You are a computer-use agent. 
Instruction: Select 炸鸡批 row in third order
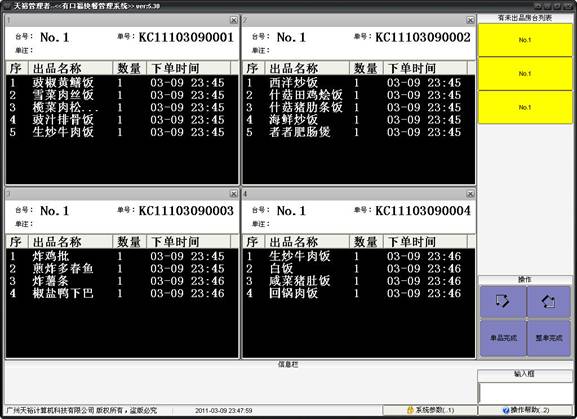122,256
